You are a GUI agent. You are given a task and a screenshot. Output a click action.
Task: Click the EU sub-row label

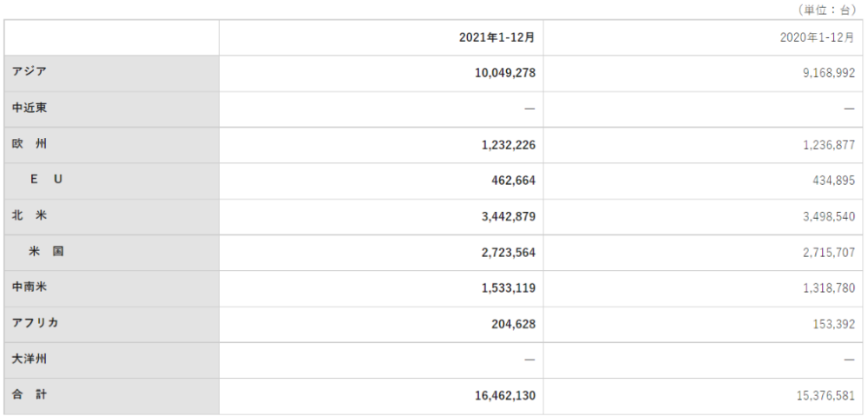pyautogui.click(x=47, y=181)
